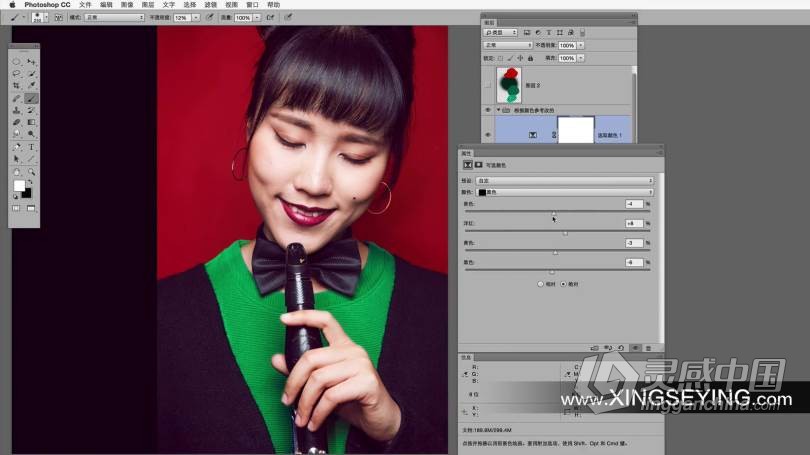Select the Lasso tool
810x455 pixels.
pos(17,74)
